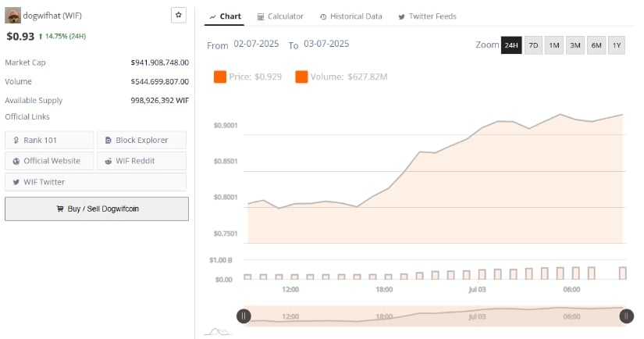
Task: Select the 24H zoom option
Action: (x=511, y=45)
